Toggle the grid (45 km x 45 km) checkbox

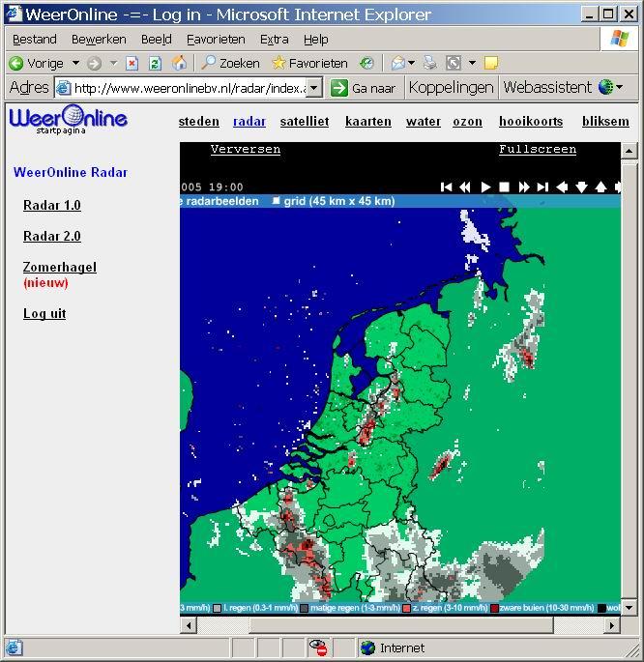[x=276, y=201]
